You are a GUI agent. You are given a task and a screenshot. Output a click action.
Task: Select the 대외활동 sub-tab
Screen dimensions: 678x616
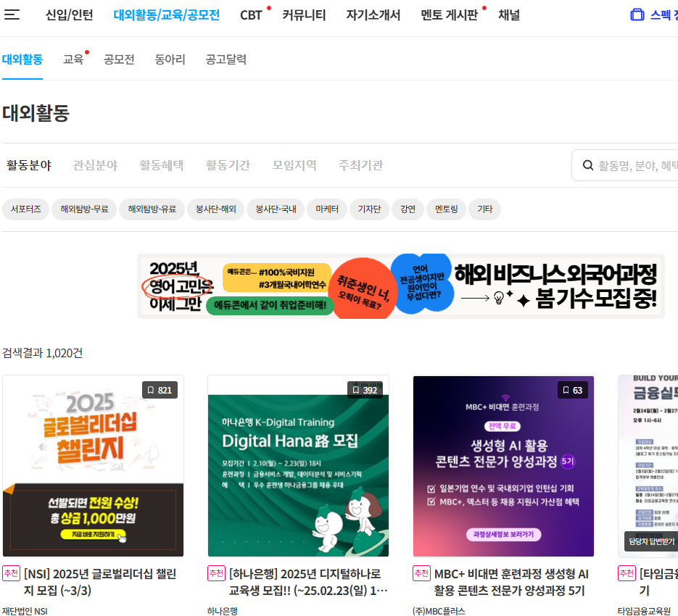(22, 59)
